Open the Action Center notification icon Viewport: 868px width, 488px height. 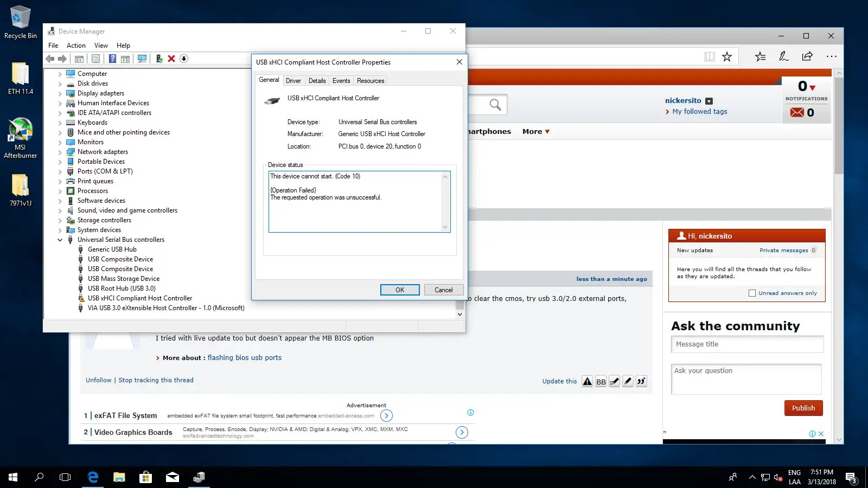click(851, 478)
